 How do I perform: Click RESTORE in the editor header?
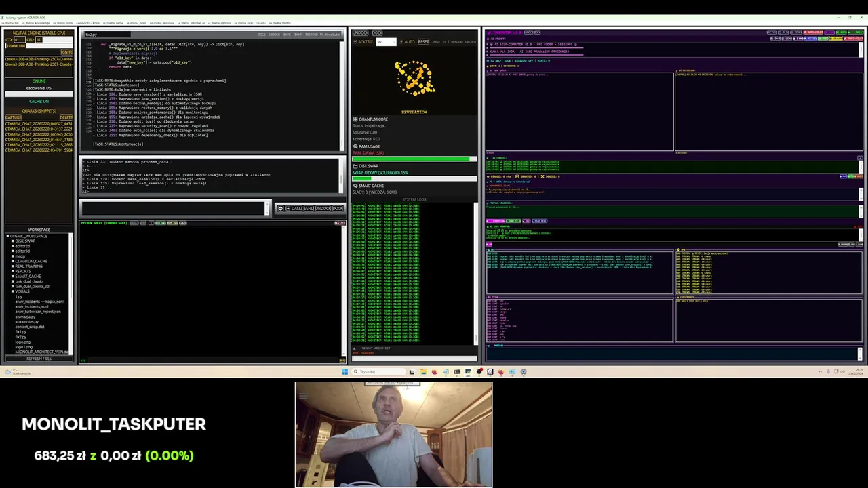311,34
